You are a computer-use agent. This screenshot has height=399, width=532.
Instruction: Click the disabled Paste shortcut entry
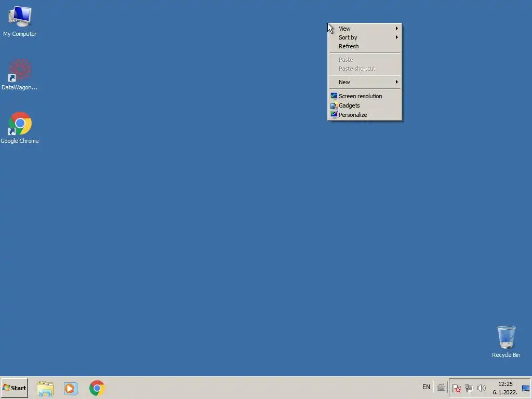[x=365, y=69]
